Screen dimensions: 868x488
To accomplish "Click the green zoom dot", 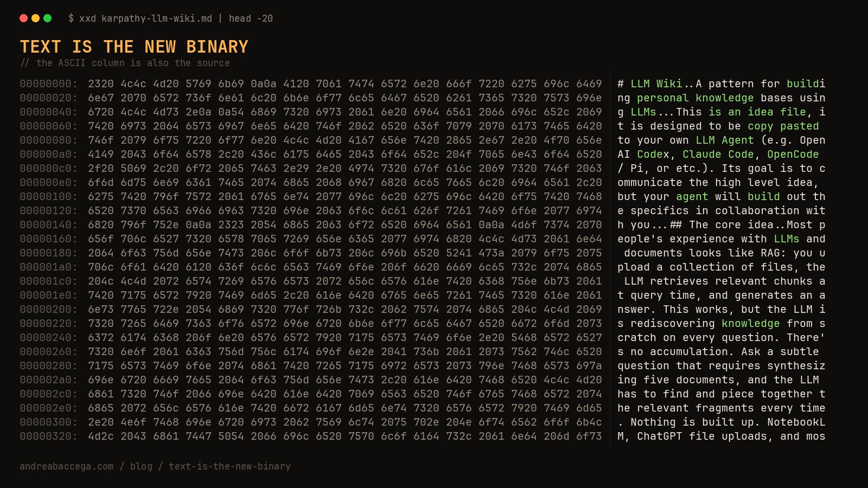I will tap(48, 18).
